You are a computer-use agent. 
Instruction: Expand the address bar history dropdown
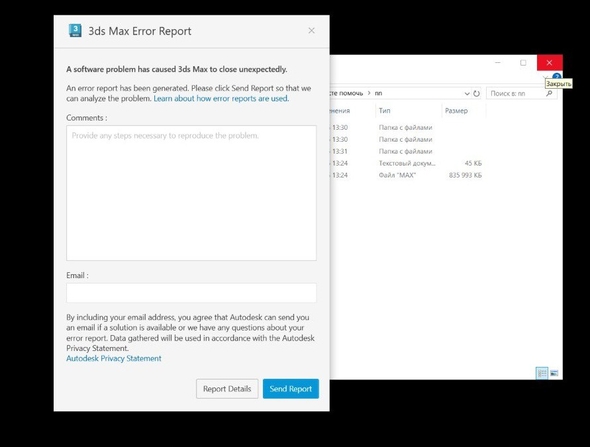[467, 93]
